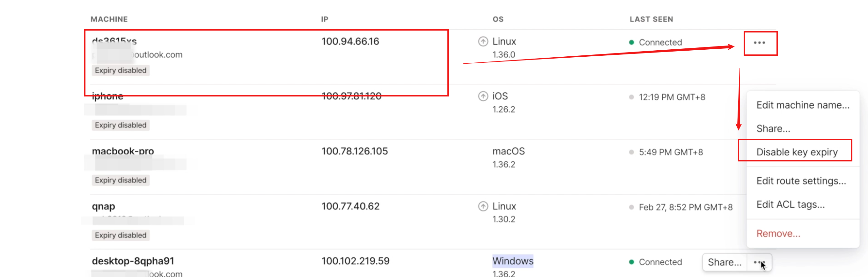The image size is (868, 277).
Task: Click update icon beside Linux 1.30.2
Action: [483, 206]
